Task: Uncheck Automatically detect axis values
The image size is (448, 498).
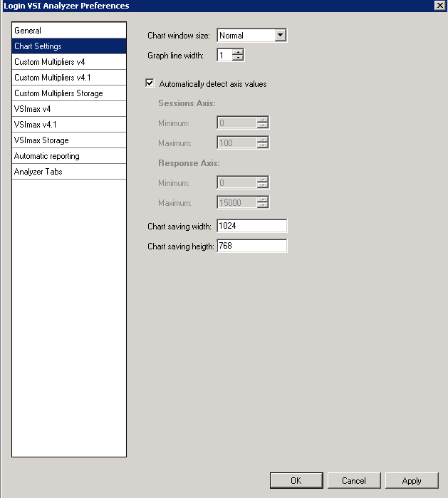Action: (x=150, y=83)
